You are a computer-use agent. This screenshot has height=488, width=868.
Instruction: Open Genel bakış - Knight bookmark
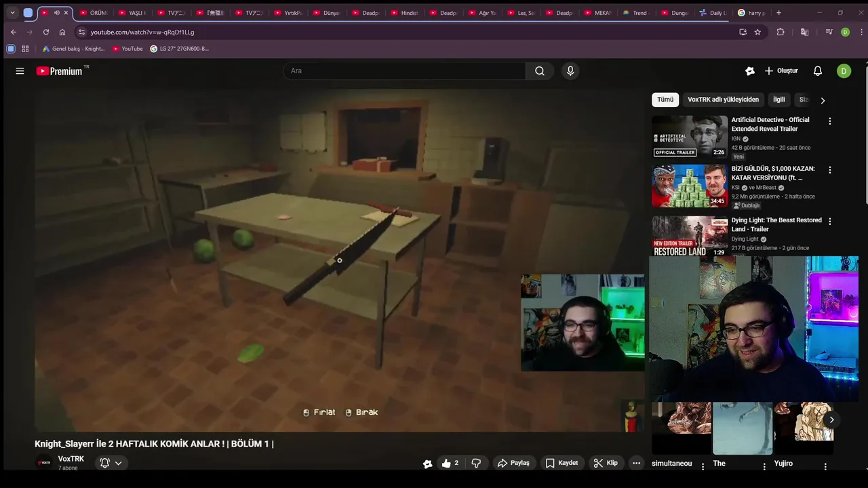pos(73,49)
